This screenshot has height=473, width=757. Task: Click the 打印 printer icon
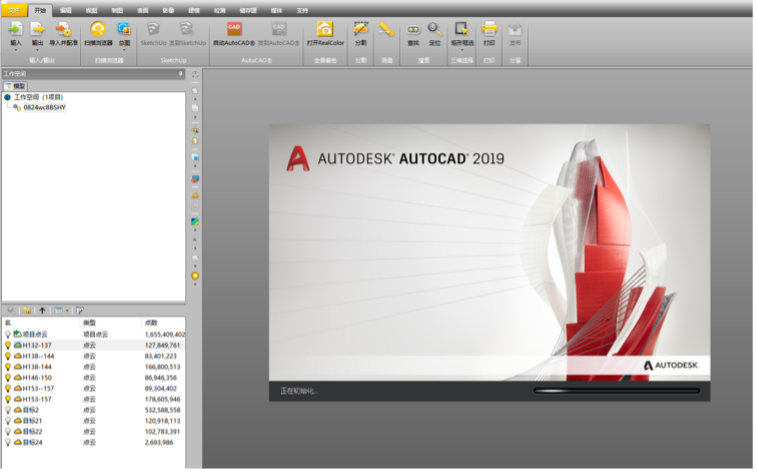(489, 29)
